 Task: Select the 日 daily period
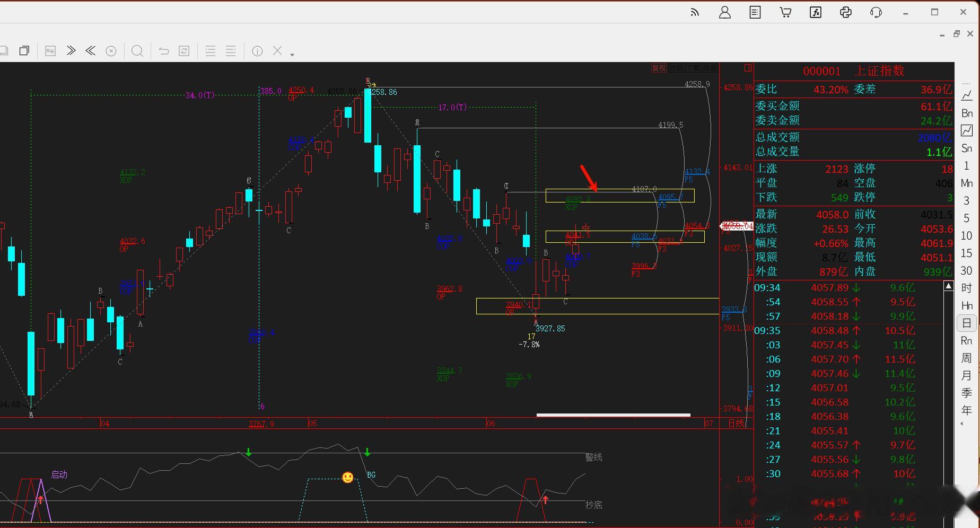point(967,323)
